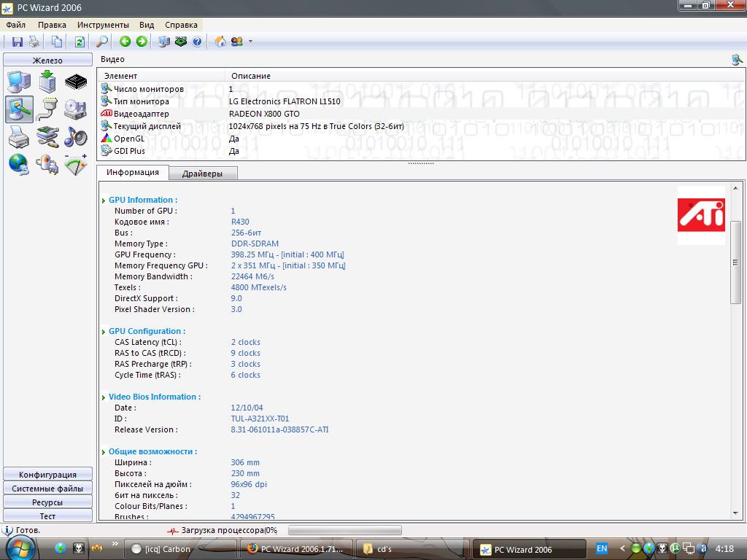Select the Drives disk icon in sidebar

[76, 109]
